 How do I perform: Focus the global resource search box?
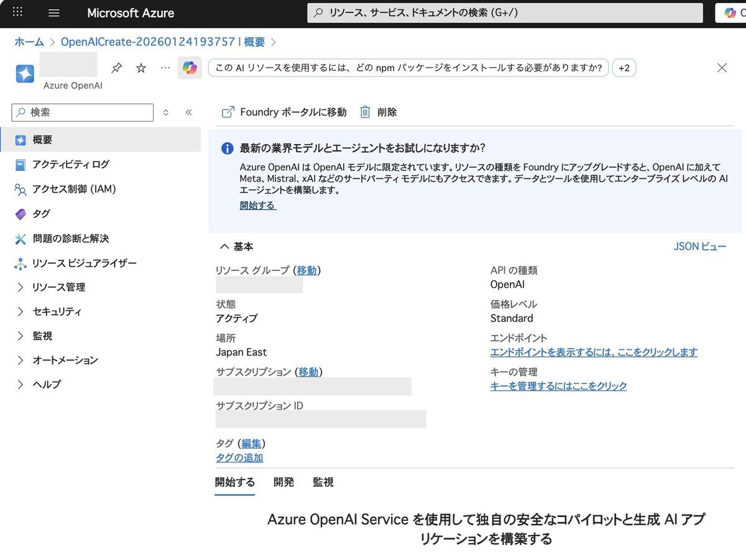coord(505,12)
